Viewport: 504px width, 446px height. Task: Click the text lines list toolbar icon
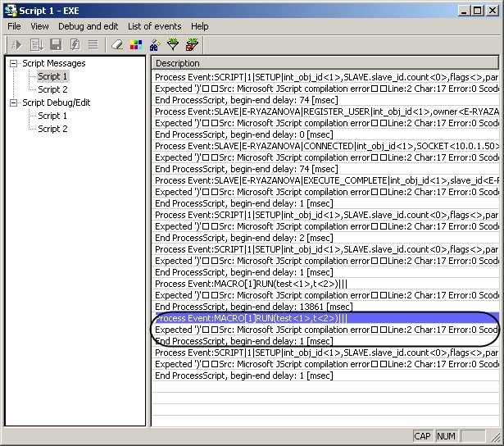click(x=93, y=44)
